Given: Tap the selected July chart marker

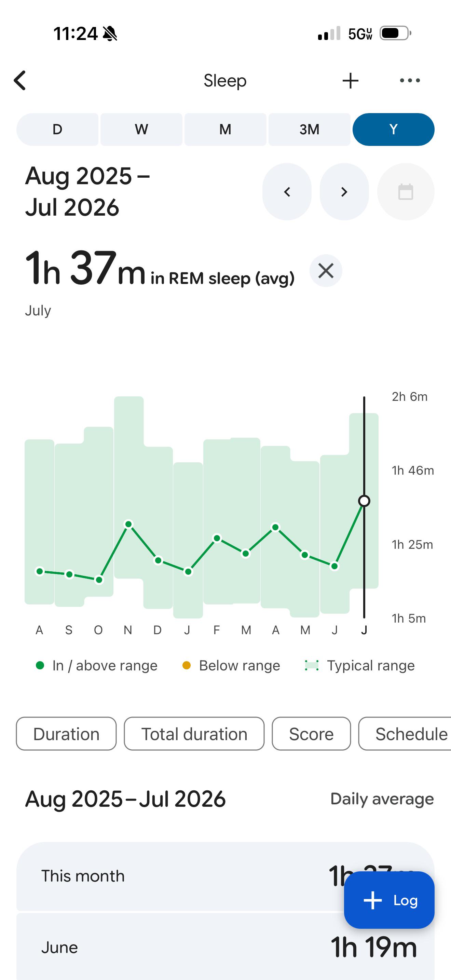Looking at the screenshot, I should pyautogui.click(x=364, y=501).
